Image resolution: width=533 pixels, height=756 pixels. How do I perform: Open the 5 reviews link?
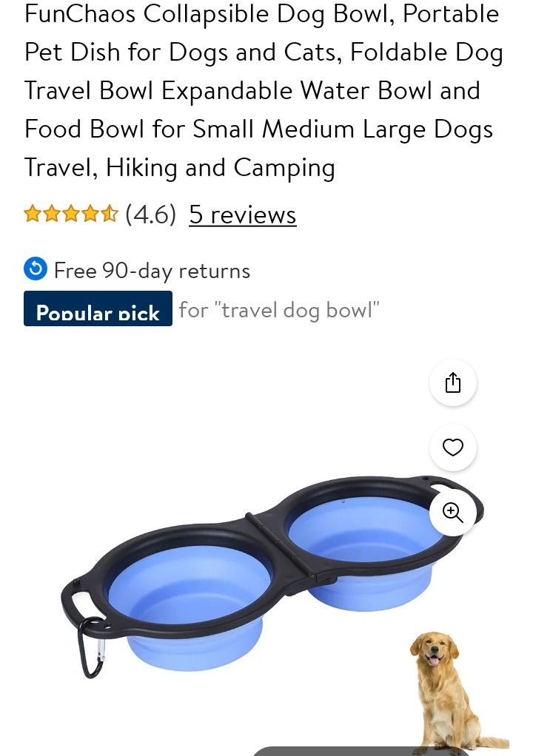243,215
